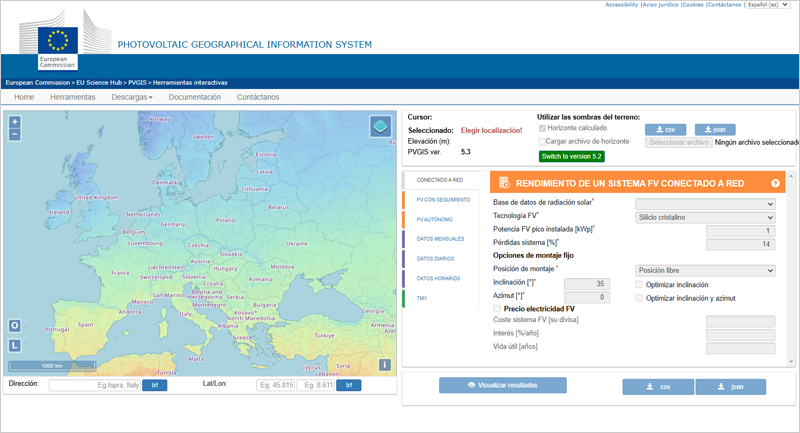Screen dimensions: 800x433
Task: Open the map layers switcher icon
Action: [381, 126]
